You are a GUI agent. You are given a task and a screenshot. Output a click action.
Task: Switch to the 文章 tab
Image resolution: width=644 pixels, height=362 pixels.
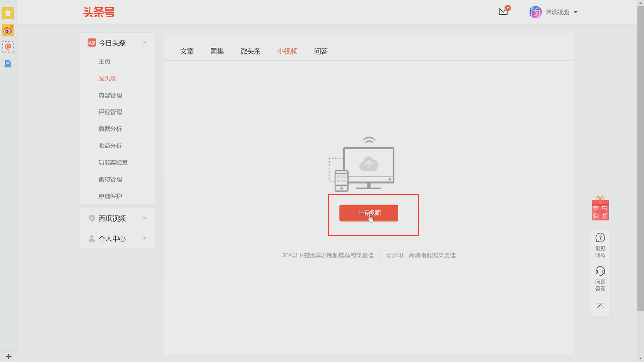(x=187, y=51)
